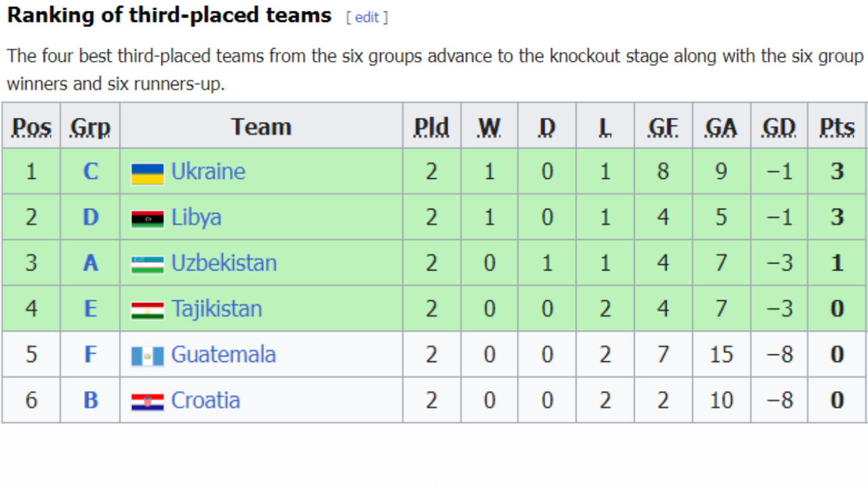Click the Libya flag icon

point(147,219)
